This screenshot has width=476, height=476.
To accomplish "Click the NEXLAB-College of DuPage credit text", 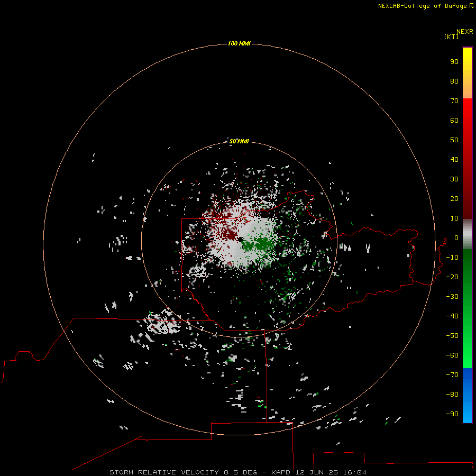I will pyautogui.click(x=423, y=6).
